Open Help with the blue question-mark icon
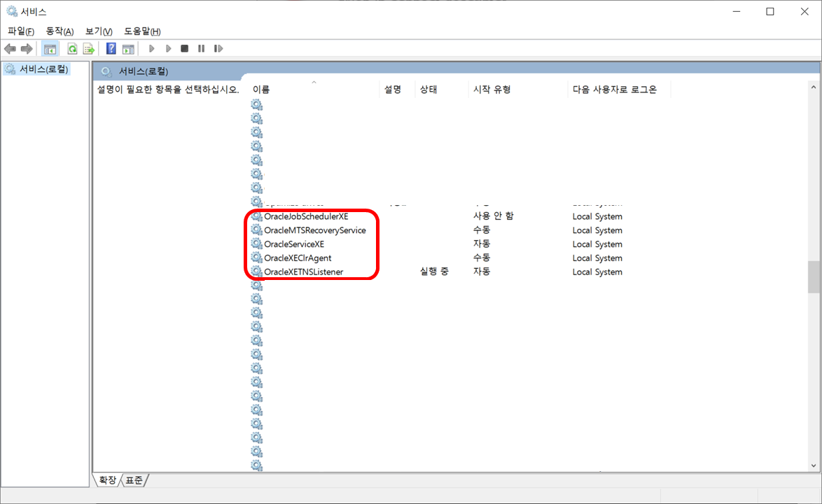 (x=111, y=49)
